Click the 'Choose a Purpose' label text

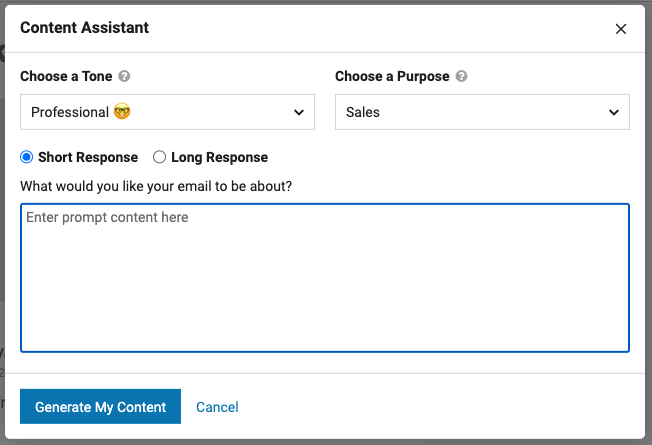[x=392, y=77]
